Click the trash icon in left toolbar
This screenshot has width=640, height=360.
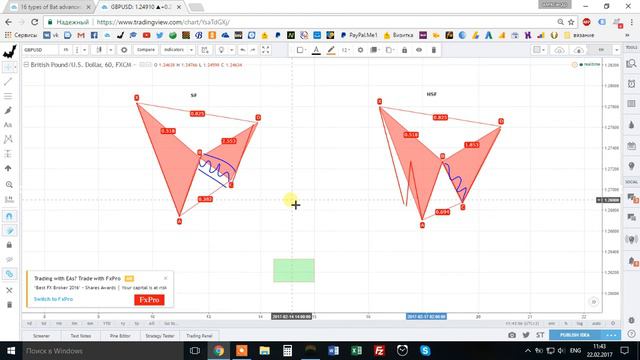tap(9, 304)
